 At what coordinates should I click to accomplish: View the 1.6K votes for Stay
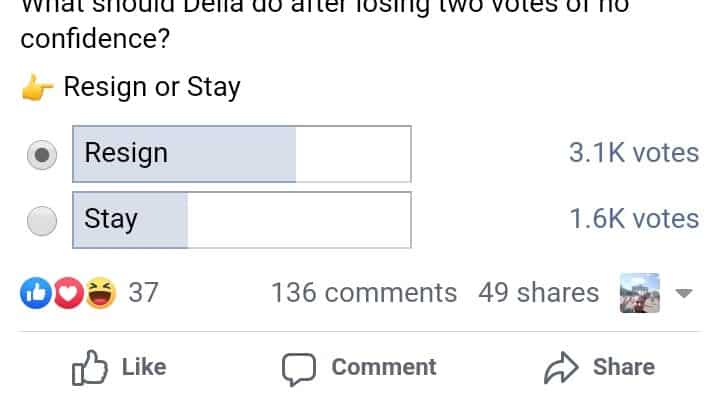pos(633,219)
